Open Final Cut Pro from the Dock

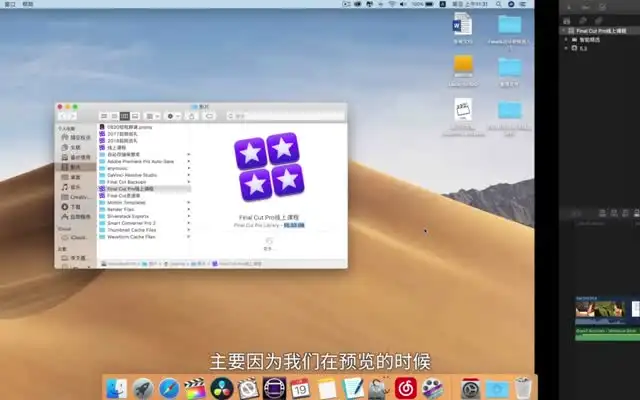[195, 387]
